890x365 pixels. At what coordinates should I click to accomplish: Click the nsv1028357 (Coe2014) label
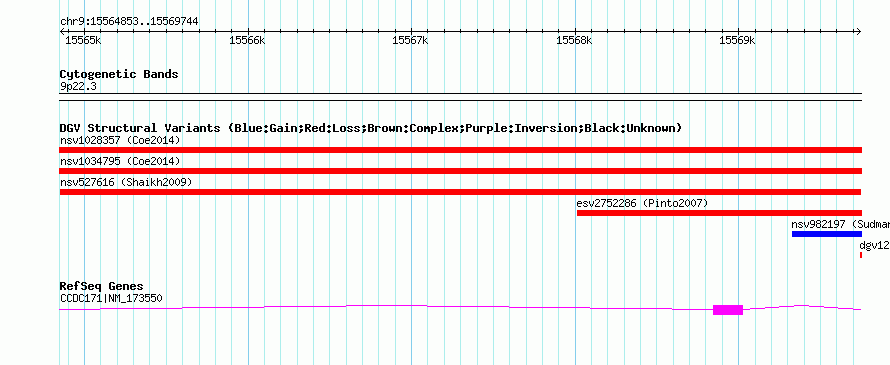coord(120,140)
